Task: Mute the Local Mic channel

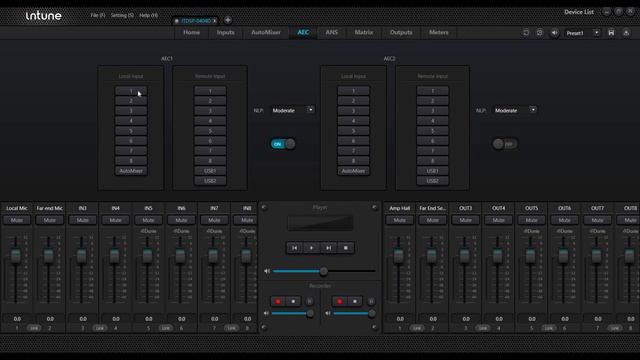Action: coord(17,220)
